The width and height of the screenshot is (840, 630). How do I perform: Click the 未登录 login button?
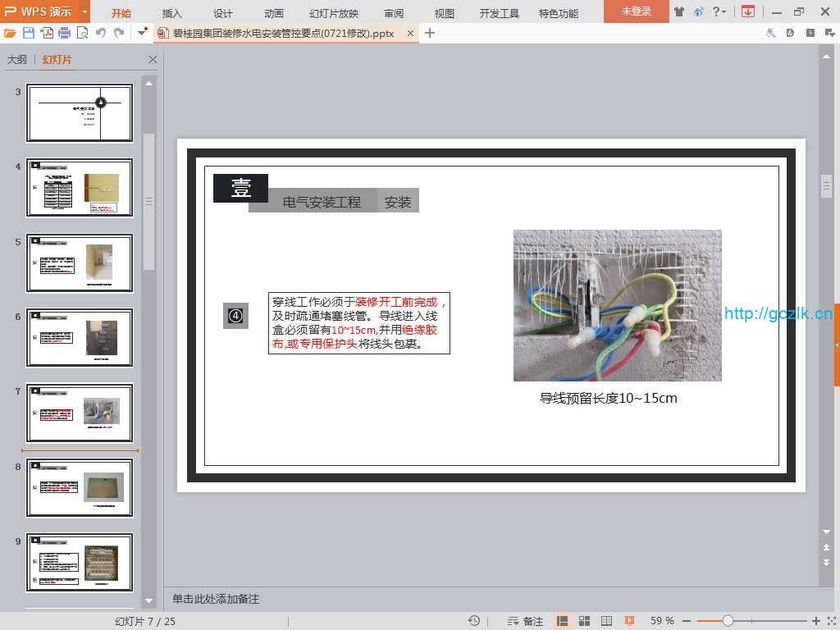tap(636, 11)
